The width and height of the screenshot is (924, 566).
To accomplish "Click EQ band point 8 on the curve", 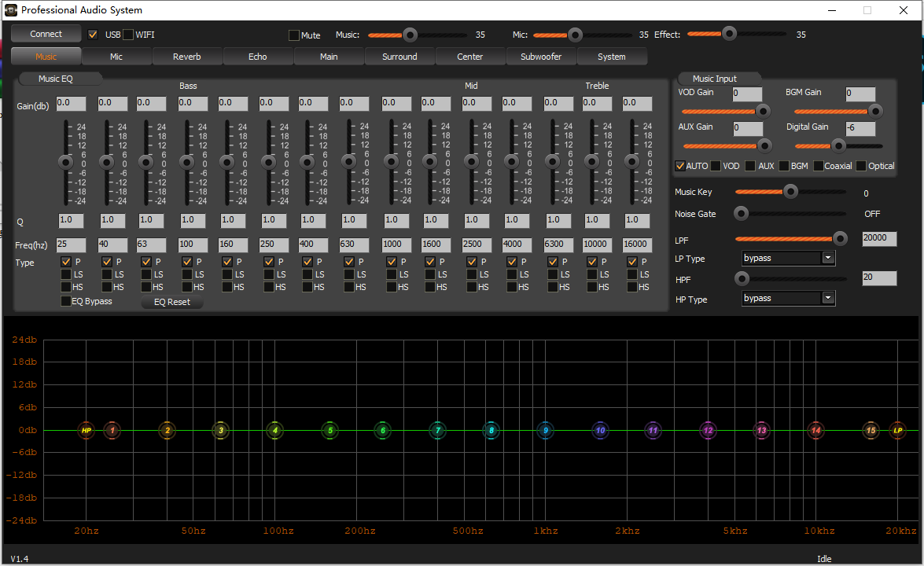I will click(491, 431).
